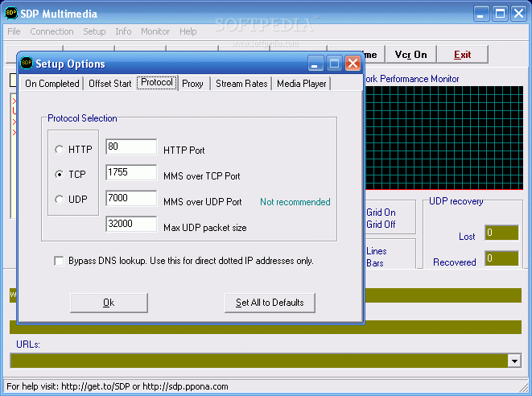Click the SDP Multimedia title bar icon
The height and width of the screenshot is (396, 532).
pos(10,13)
